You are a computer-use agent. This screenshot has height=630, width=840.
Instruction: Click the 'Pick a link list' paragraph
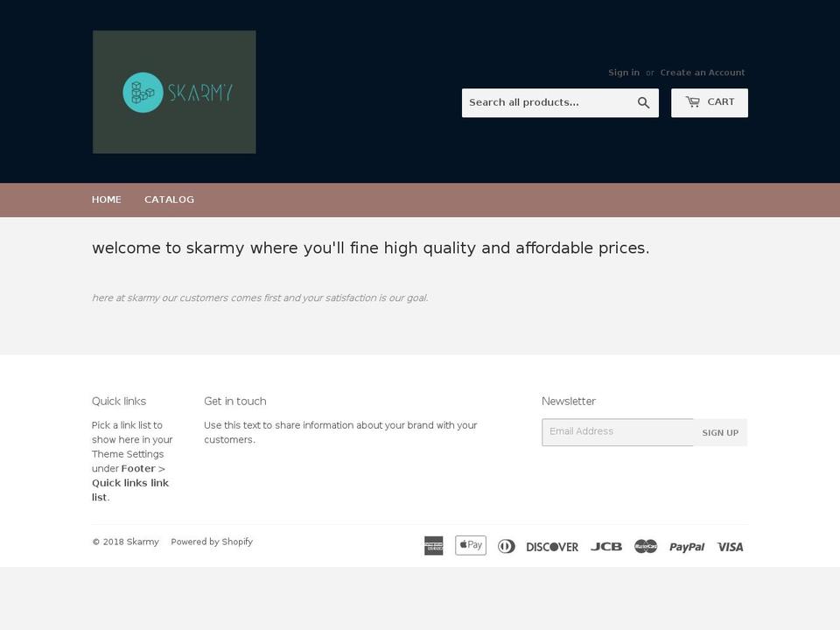132,461
